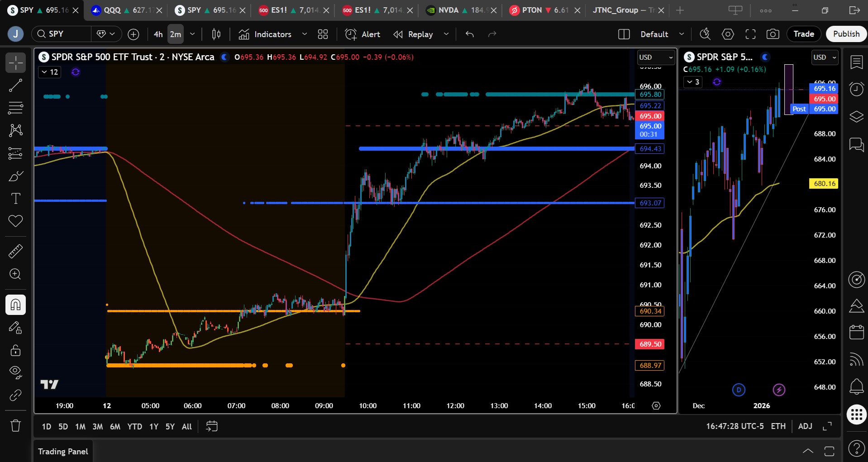Image resolution: width=868 pixels, height=462 pixels.
Task: Open the notifications bell panel
Action: tap(856, 386)
